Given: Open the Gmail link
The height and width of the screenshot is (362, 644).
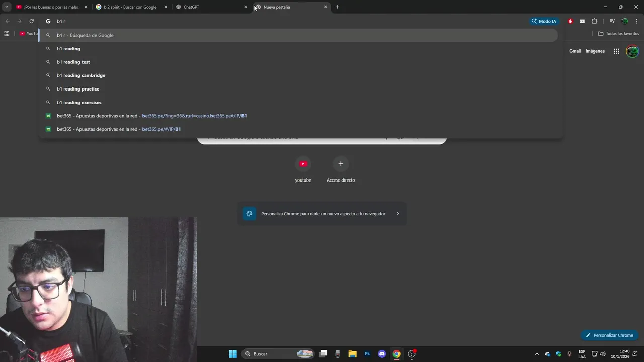Looking at the screenshot, I should pyautogui.click(x=575, y=51).
